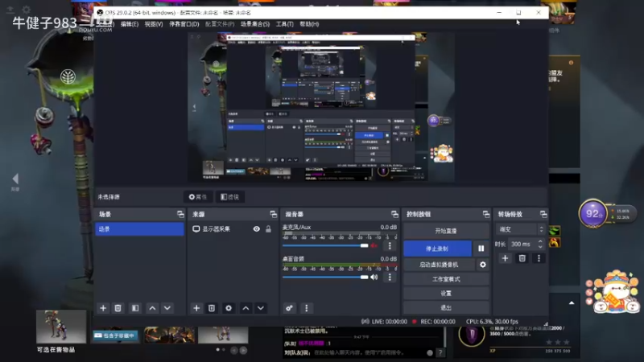Viewport: 644px width, 362px height.
Task: Pop out the 控制按钮 dock panel
Action: coord(486,214)
